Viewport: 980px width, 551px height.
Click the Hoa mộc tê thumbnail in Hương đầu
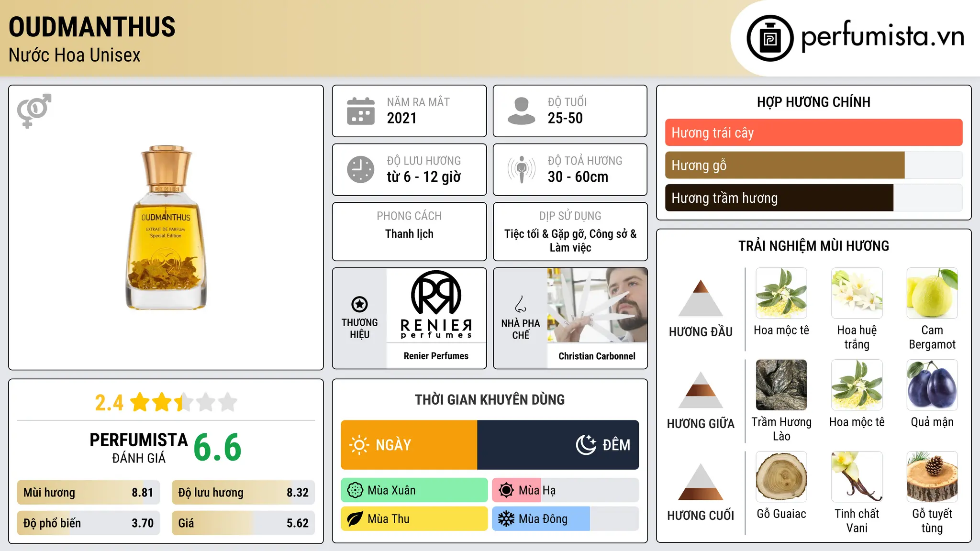click(x=781, y=293)
